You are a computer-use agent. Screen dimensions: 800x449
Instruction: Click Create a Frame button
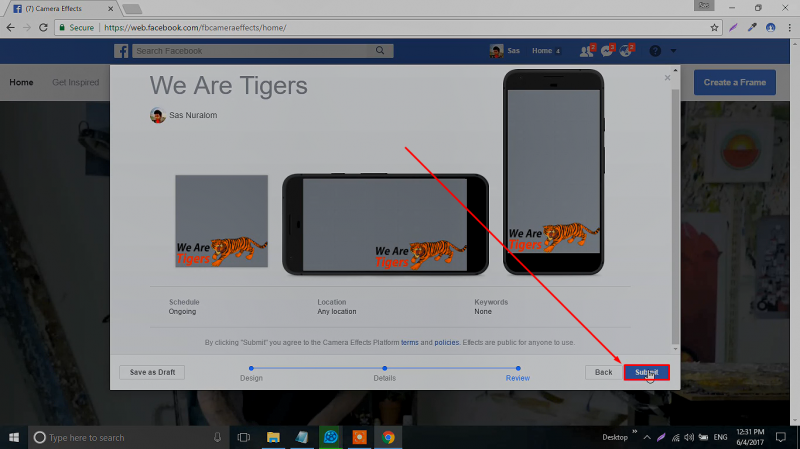click(735, 82)
